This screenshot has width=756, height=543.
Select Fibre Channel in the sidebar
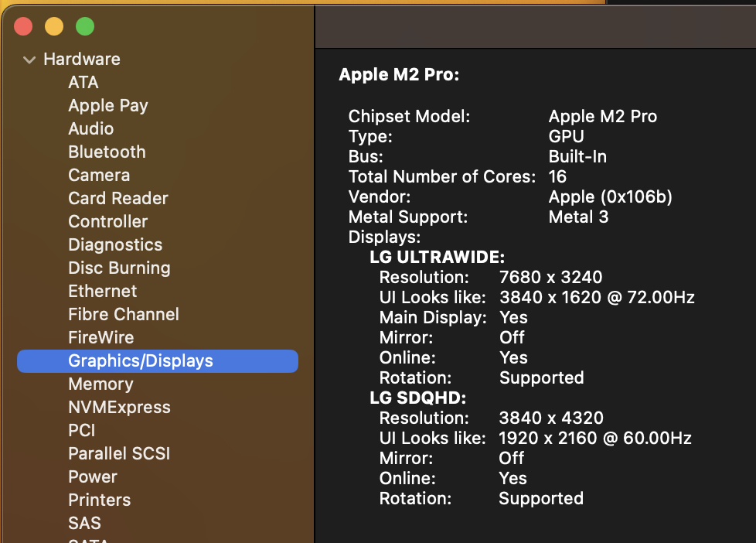[x=124, y=314]
